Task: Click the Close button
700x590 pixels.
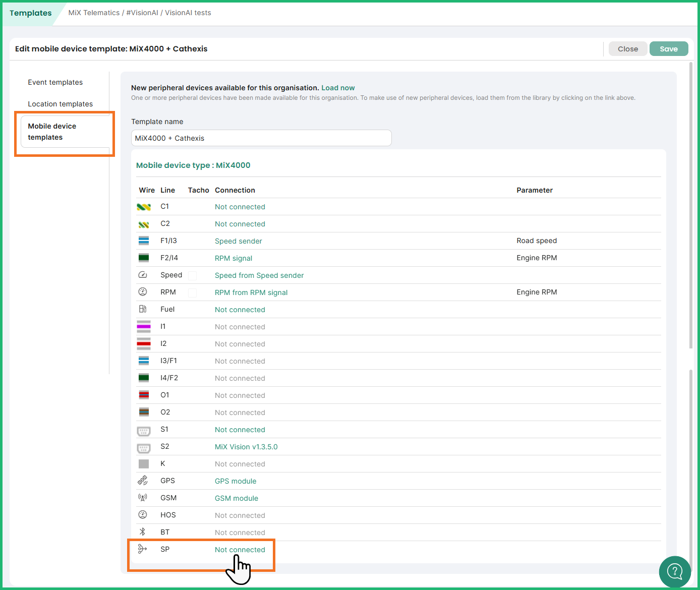Action: tap(628, 49)
